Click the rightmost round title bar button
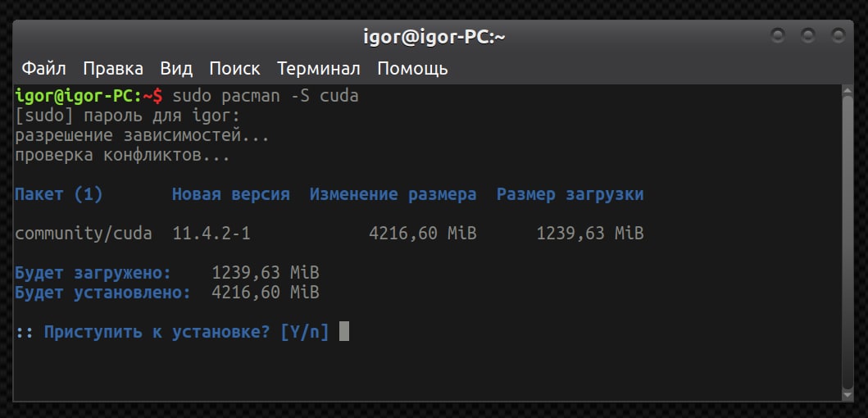The height and width of the screenshot is (418, 868). [838, 36]
